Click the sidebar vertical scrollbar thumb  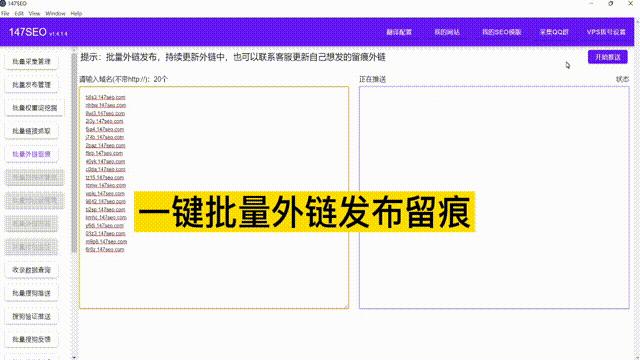coord(74,153)
